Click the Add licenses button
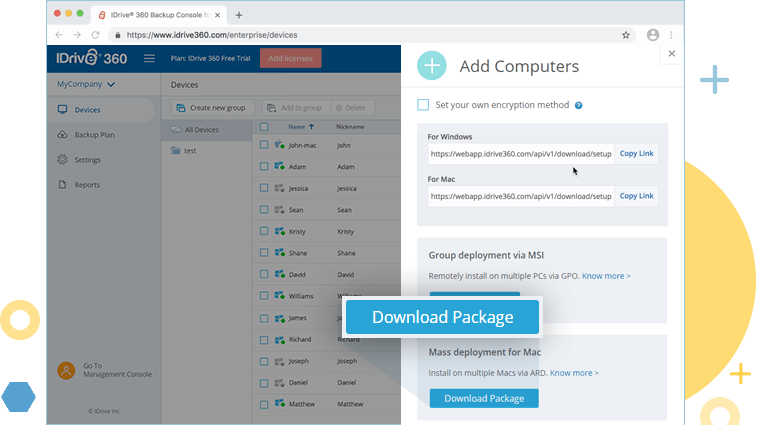The height and width of the screenshot is (425, 760). pos(290,58)
